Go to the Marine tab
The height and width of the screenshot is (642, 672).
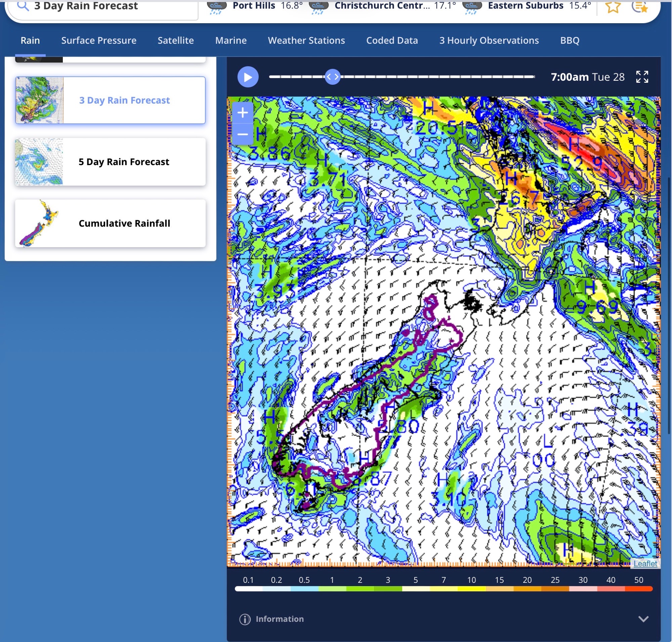tap(231, 40)
